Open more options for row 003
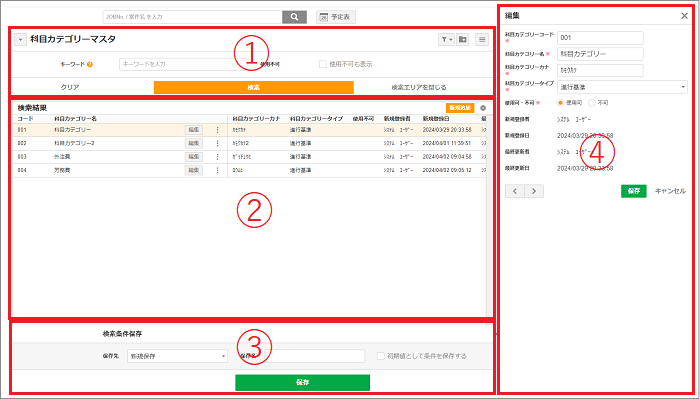This screenshot has width=700, height=399. (x=217, y=157)
